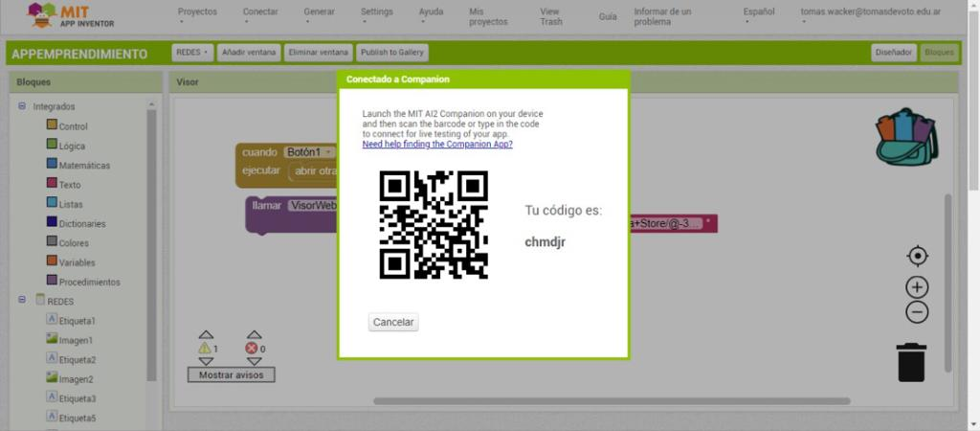The height and width of the screenshot is (431, 980).
Task: Collapse the Integrados tree section
Action: click(23, 106)
